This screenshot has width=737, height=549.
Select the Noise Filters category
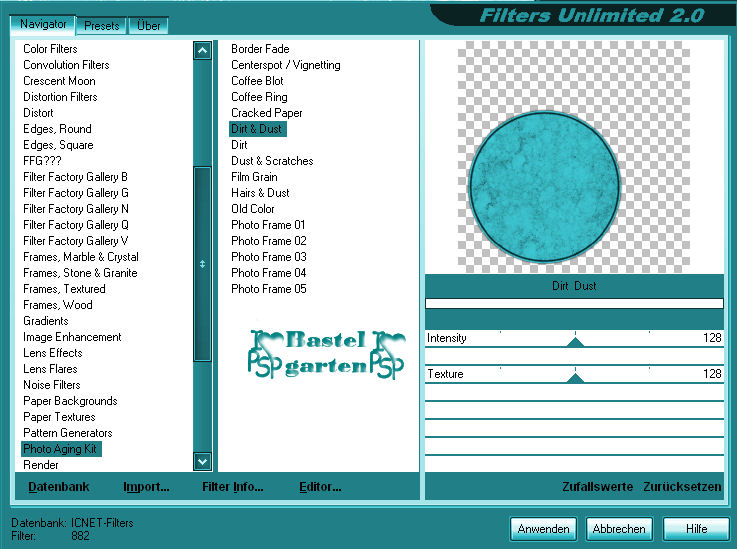52,384
